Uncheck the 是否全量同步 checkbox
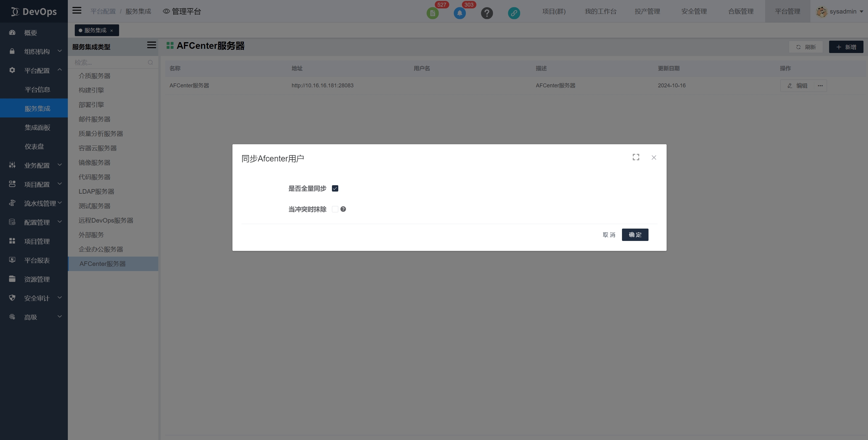The height and width of the screenshot is (440, 868). coord(335,189)
